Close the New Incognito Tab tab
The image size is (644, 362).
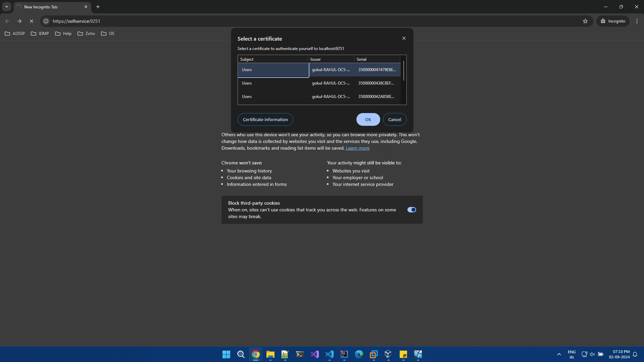pyautogui.click(x=86, y=7)
